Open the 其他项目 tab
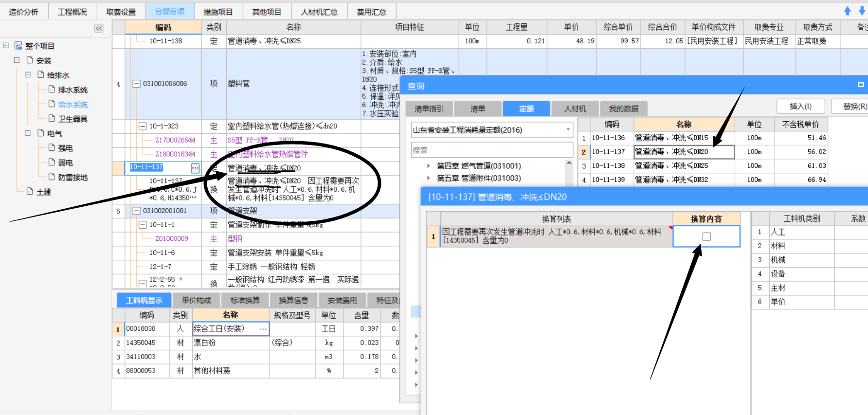Viewport: 868px width, 415px height. (267, 12)
